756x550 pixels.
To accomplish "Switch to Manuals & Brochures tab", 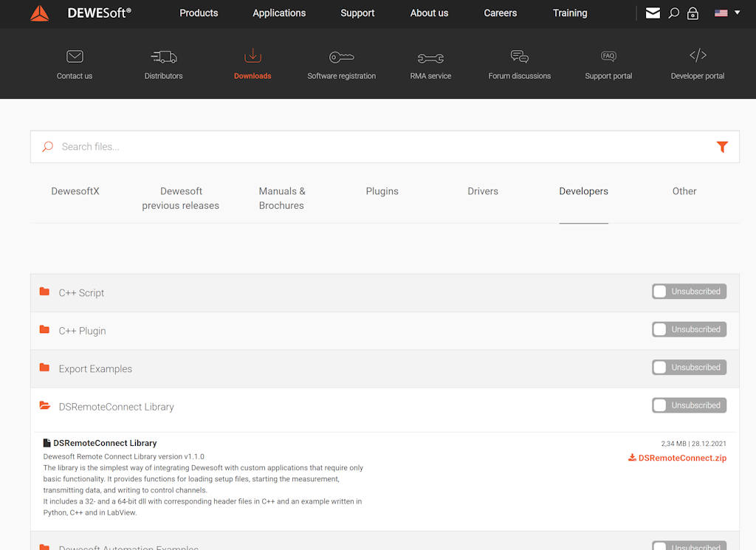I will 281,198.
